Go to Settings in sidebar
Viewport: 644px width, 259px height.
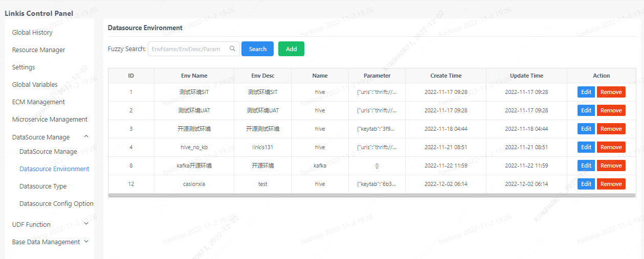[x=24, y=67]
